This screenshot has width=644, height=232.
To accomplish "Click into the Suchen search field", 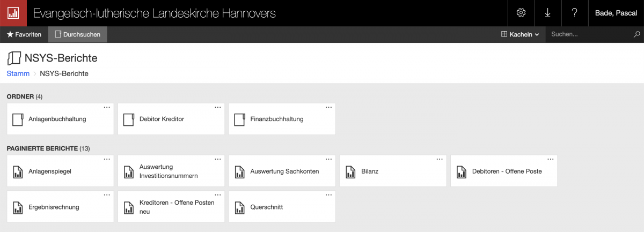I will tap(588, 34).
